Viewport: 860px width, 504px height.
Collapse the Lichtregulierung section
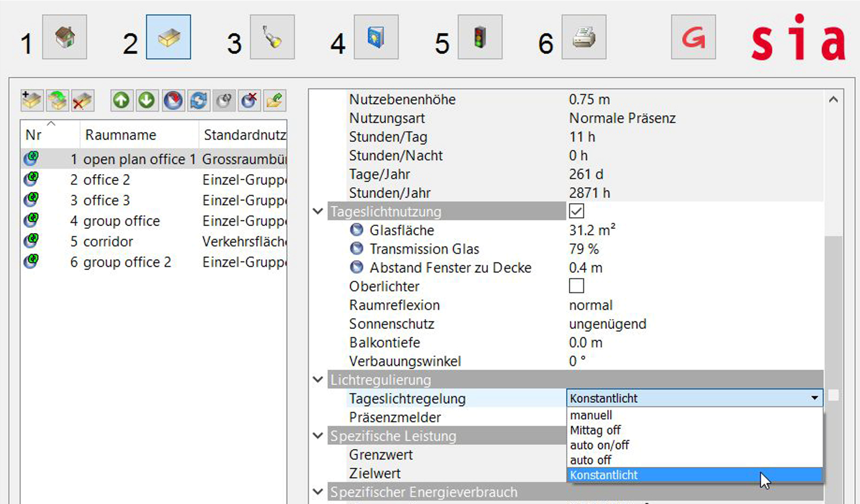(318, 379)
